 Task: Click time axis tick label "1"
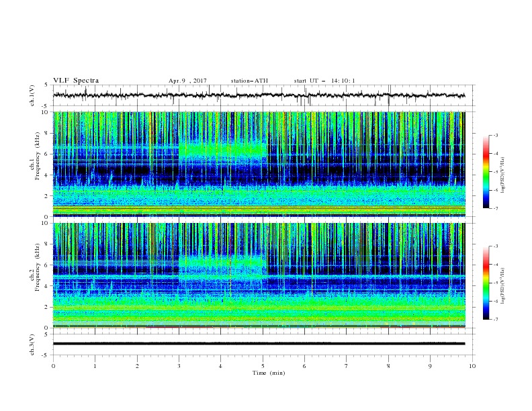tap(95, 366)
